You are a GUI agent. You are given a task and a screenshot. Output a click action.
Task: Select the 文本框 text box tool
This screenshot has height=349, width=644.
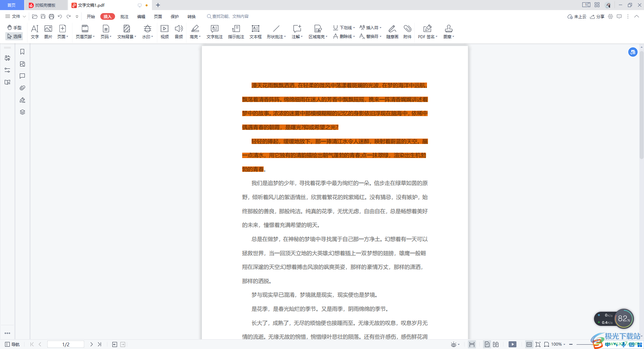(x=256, y=32)
